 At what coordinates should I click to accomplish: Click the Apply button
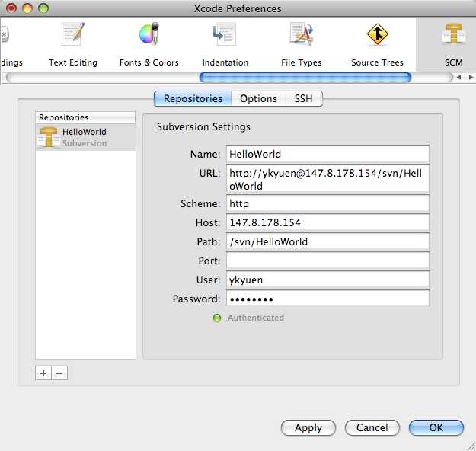[x=308, y=427]
